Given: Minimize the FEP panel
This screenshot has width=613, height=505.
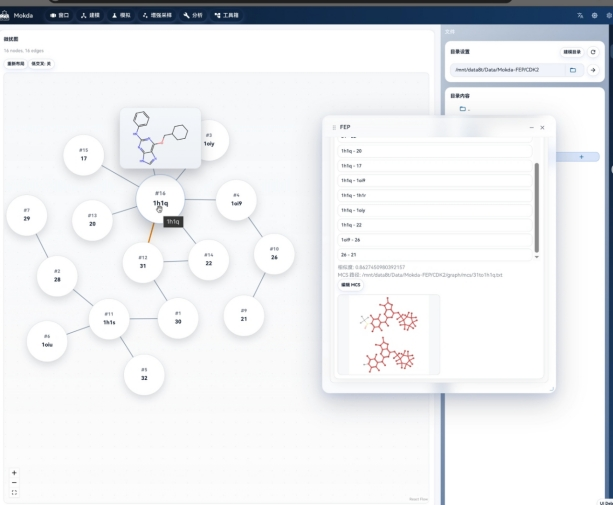Looking at the screenshot, I should (531, 127).
